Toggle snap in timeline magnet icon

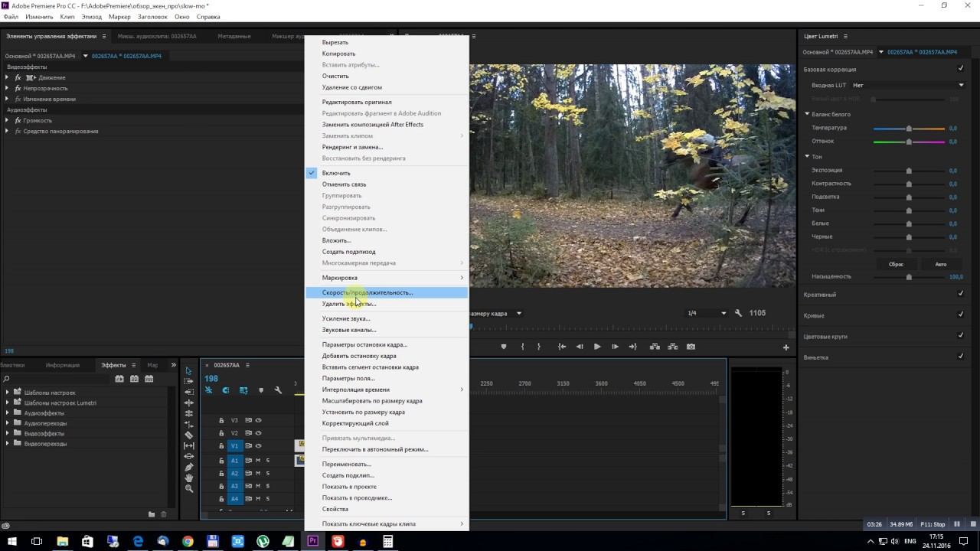(226, 390)
